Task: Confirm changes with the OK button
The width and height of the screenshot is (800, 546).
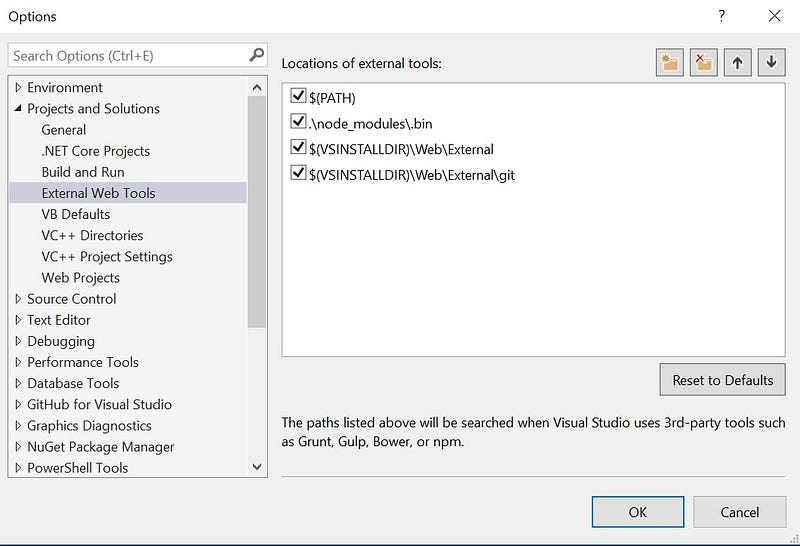Action: coord(638,512)
